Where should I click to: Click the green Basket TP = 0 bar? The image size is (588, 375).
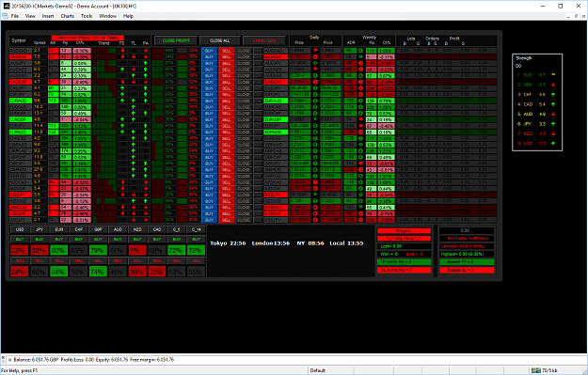pos(467,262)
